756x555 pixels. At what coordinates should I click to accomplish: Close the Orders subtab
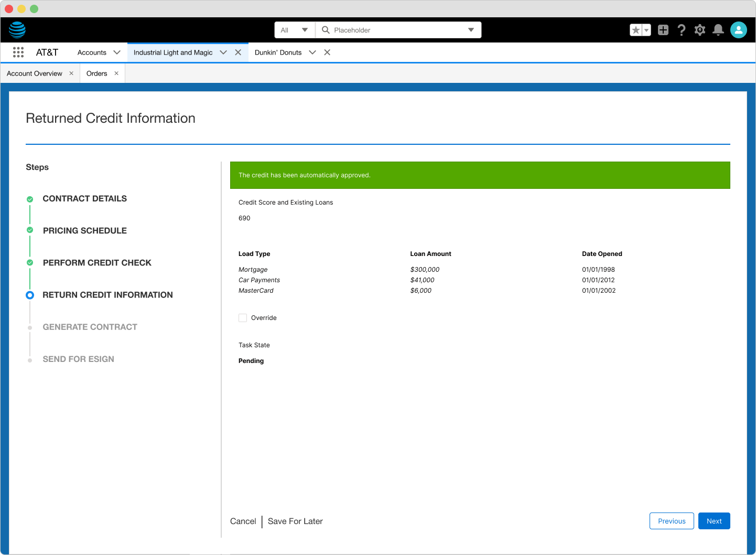116,73
